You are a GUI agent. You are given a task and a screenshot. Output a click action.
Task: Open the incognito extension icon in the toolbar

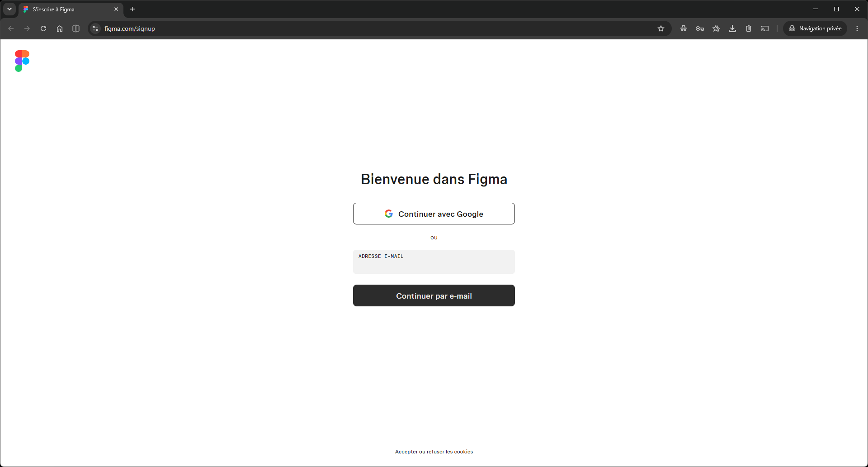click(x=684, y=29)
